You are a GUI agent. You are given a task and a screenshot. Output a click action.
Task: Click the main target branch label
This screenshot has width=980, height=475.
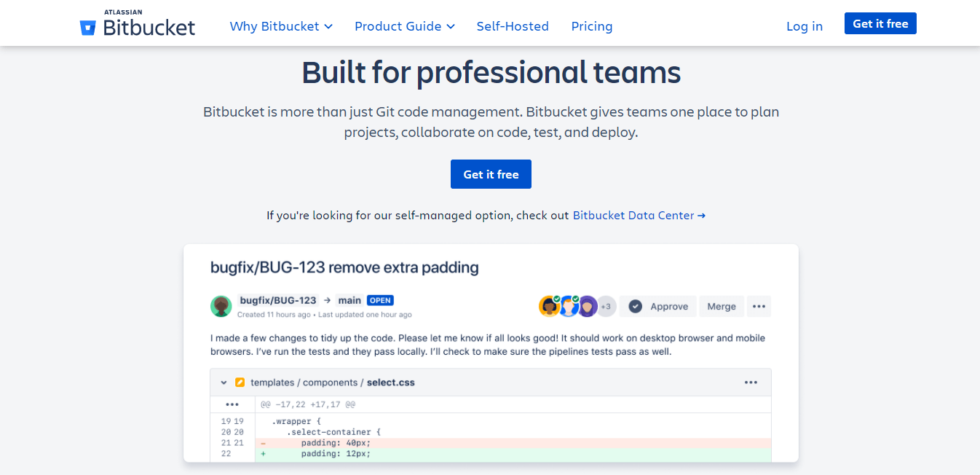[349, 300]
